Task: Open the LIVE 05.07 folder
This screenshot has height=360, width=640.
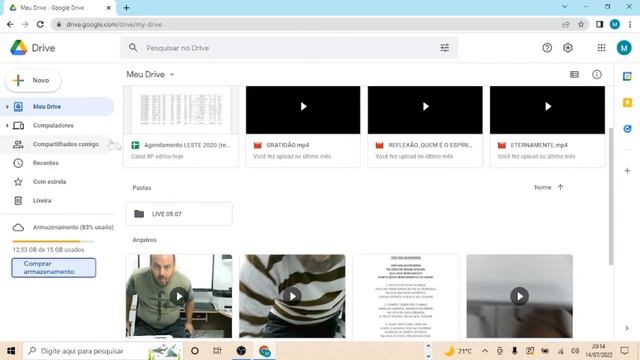Action: [179, 214]
